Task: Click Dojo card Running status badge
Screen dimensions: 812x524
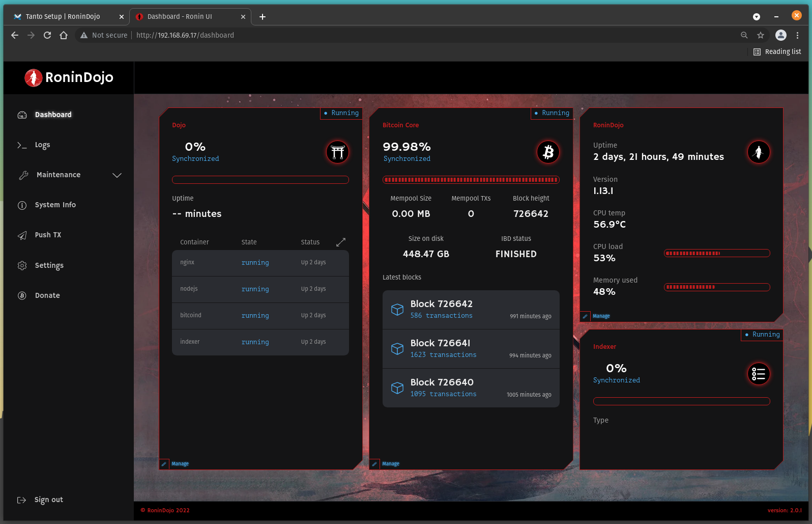Action: point(341,113)
